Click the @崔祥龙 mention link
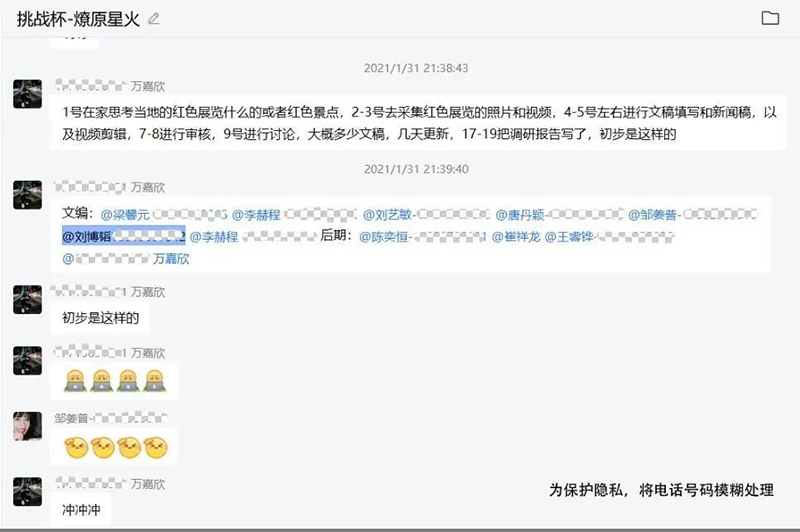Viewport: 800px width, 532px height. 516,237
